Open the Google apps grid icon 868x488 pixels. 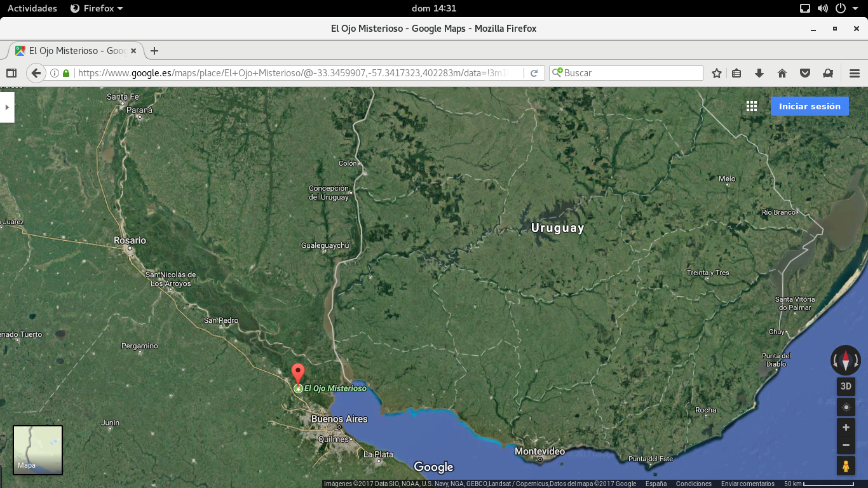[x=752, y=106]
